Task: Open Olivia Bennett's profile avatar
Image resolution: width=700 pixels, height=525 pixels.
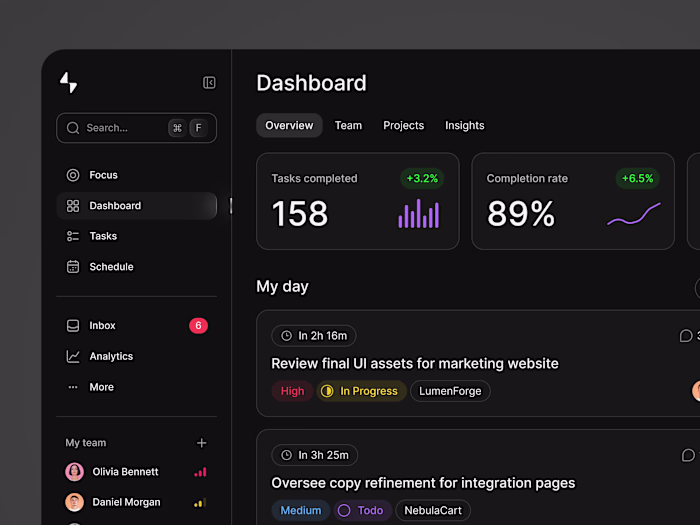Action: tap(75, 472)
